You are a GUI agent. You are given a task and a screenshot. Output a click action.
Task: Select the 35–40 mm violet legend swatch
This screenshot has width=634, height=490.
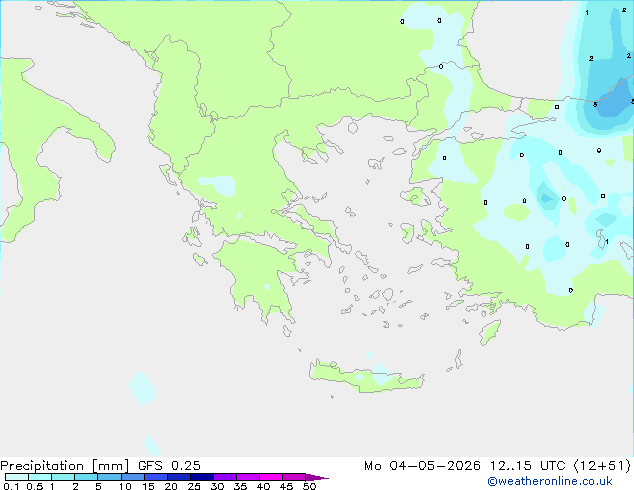(x=247, y=477)
